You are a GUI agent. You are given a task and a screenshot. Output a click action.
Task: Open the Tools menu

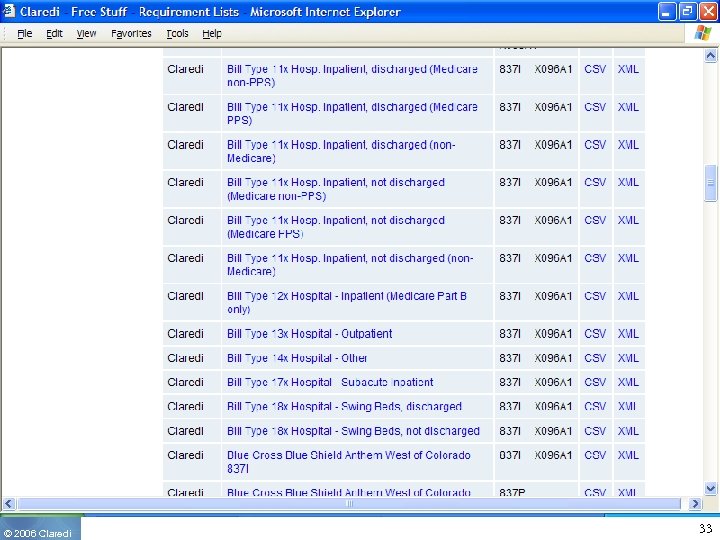point(177,34)
